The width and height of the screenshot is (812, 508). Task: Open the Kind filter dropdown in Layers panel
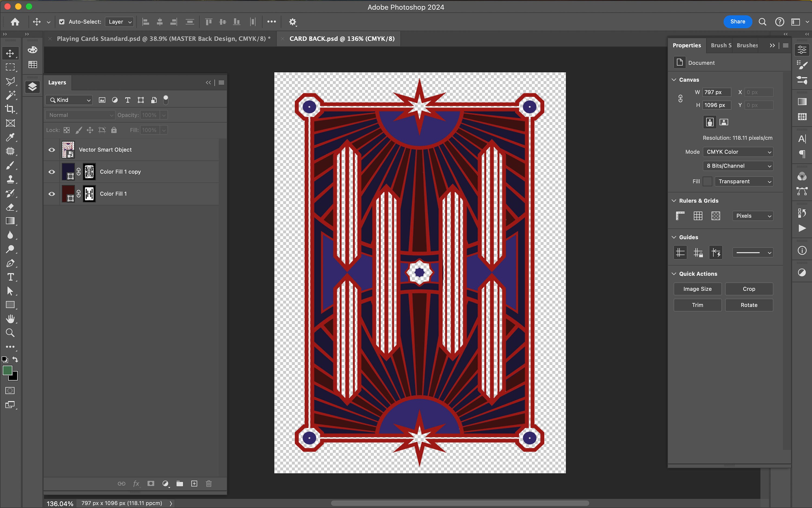(x=69, y=100)
